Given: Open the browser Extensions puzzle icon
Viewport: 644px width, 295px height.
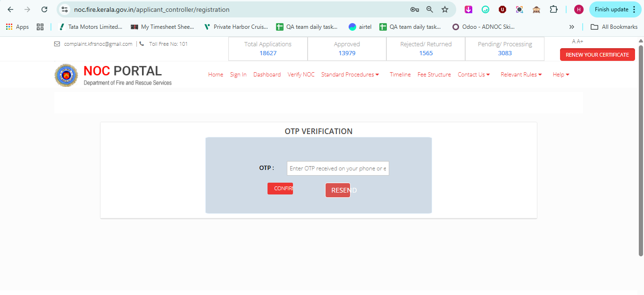Looking at the screenshot, I should (x=554, y=9).
